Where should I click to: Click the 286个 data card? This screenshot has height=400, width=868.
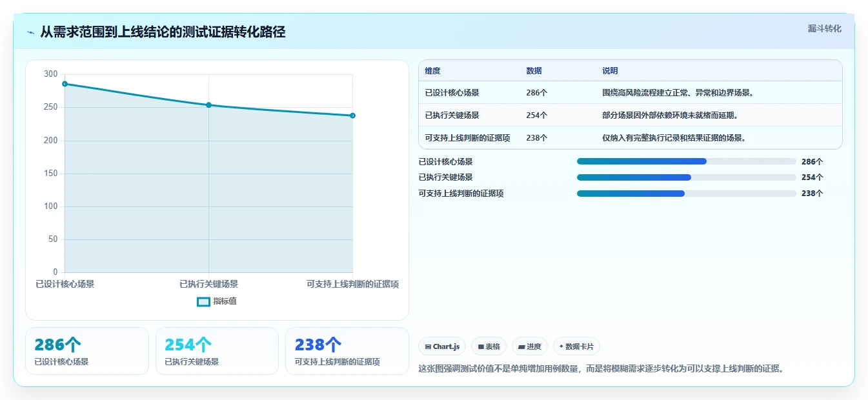click(x=87, y=351)
